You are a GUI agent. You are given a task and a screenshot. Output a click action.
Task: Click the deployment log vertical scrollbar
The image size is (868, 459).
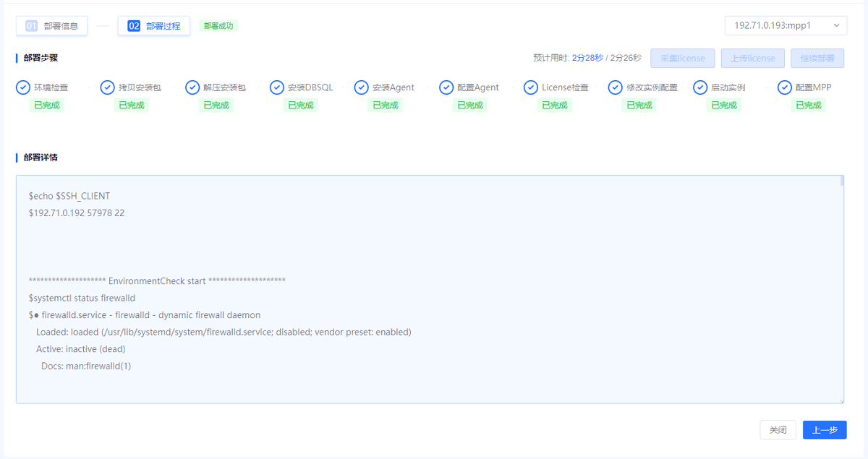842,217
